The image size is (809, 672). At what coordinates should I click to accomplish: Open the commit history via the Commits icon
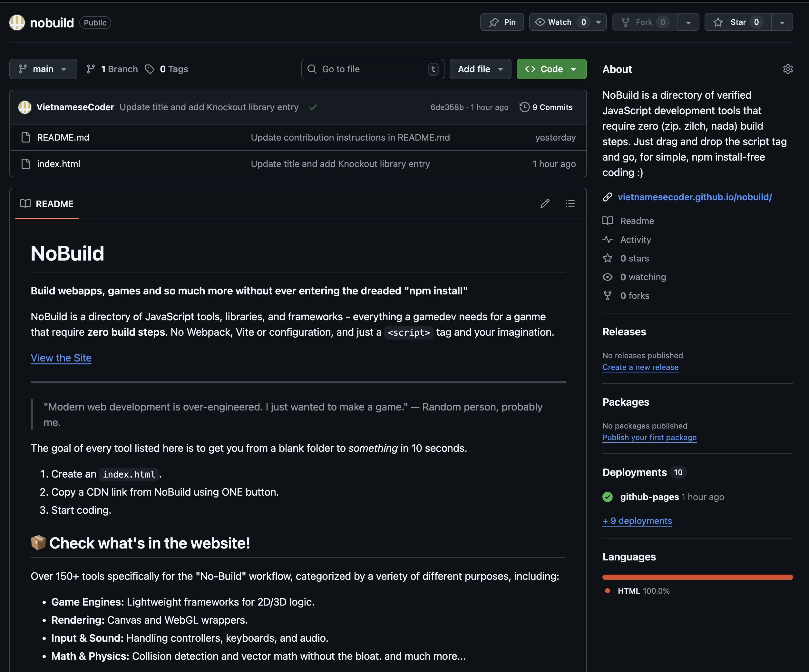(524, 107)
